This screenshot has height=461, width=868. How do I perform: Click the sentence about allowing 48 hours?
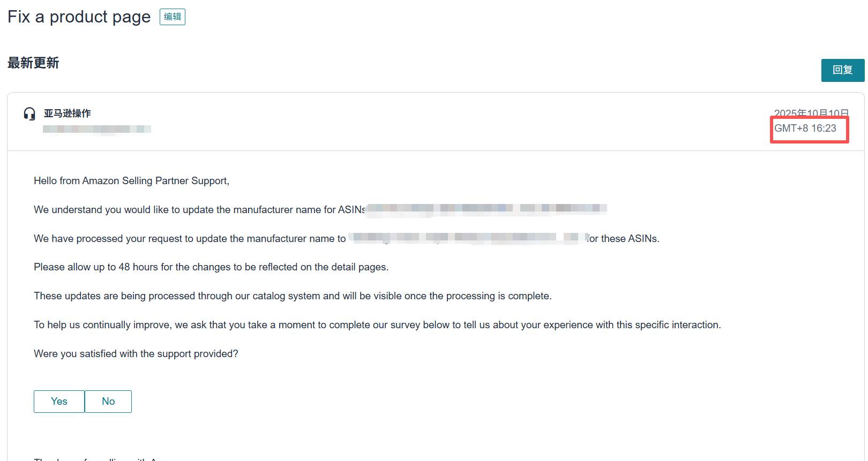pos(211,267)
